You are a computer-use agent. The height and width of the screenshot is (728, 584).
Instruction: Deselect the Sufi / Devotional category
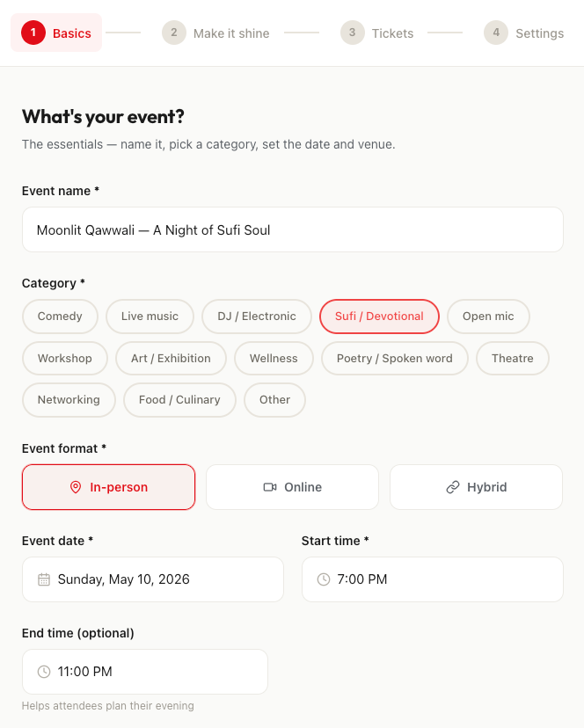379,316
